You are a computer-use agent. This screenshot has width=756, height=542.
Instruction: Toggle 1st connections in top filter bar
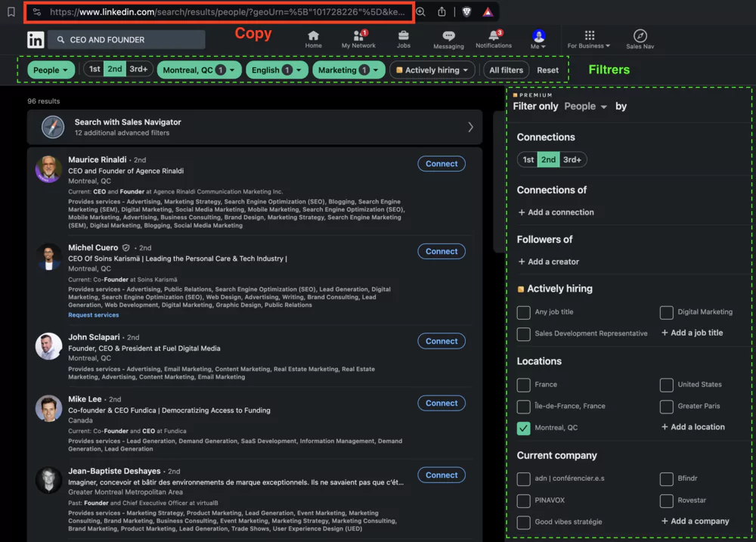(94, 69)
